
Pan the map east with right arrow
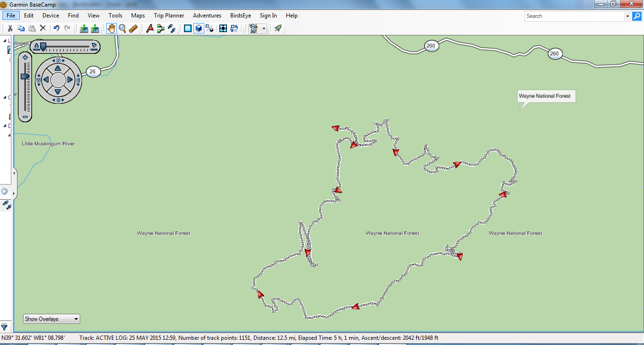[70, 80]
